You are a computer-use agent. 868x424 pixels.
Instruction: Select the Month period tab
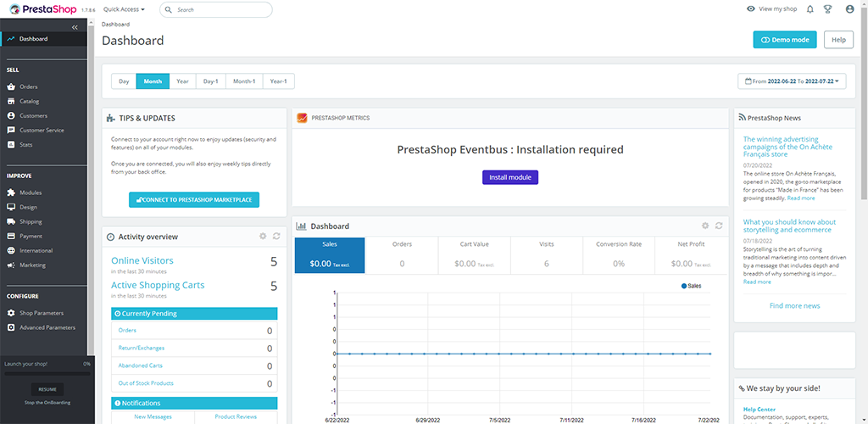153,81
